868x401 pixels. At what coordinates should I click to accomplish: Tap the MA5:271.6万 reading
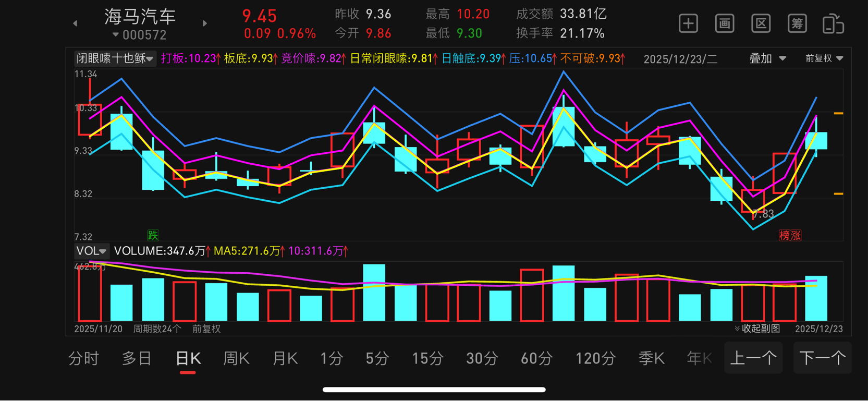(x=250, y=251)
